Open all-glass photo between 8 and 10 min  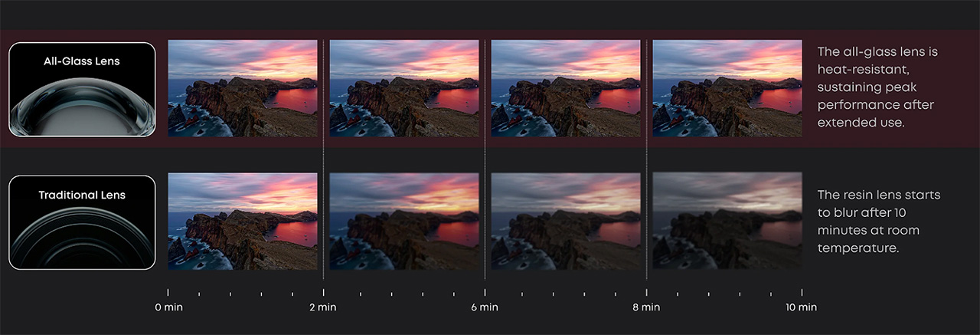tap(727, 88)
